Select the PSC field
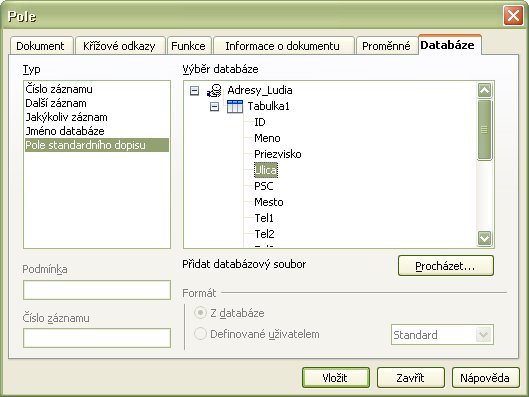 click(263, 186)
